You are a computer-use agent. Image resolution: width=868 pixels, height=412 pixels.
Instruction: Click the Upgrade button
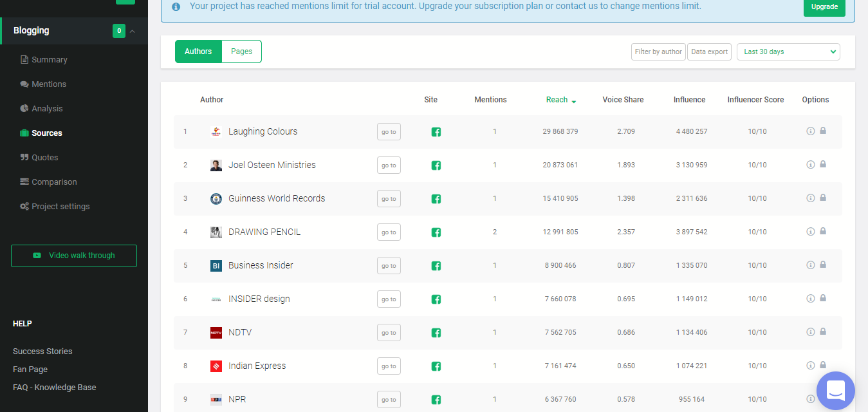tap(824, 7)
